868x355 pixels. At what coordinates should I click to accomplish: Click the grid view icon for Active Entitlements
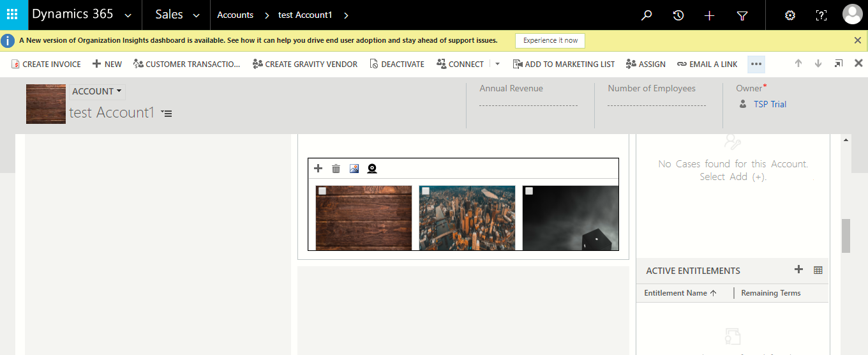coord(818,270)
